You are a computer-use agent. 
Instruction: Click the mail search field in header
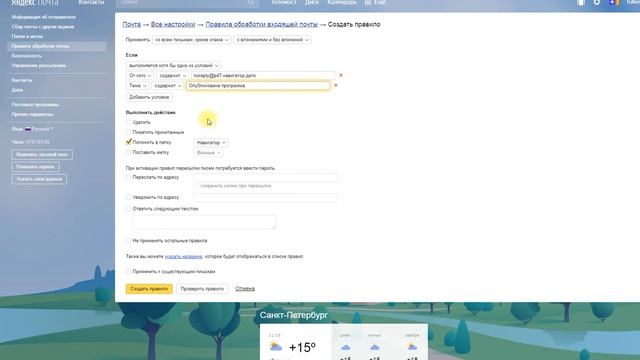pos(186,2)
